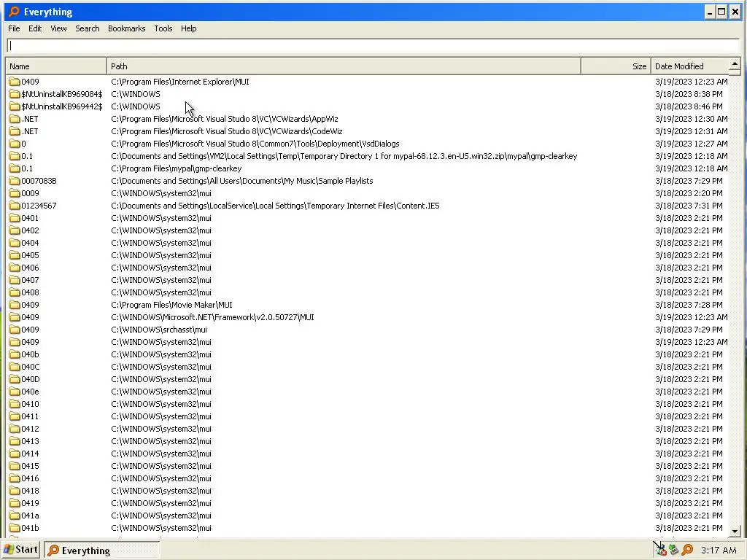Select folder icon of 0411
747x560 pixels.
pyautogui.click(x=15, y=416)
